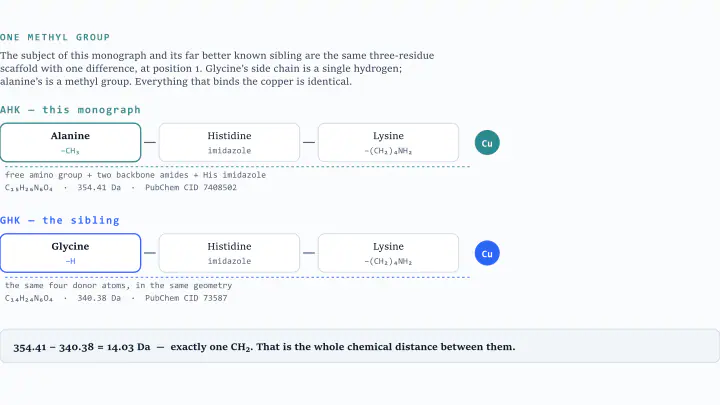Click the 354.41 Da molecular weight text
This screenshot has width=720, height=405.
click(99, 187)
